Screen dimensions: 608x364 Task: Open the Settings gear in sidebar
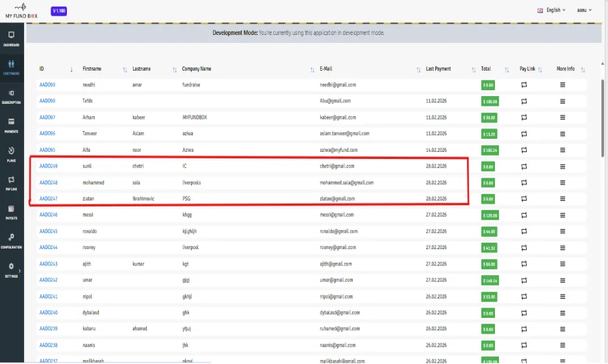(x=11, y=267)
